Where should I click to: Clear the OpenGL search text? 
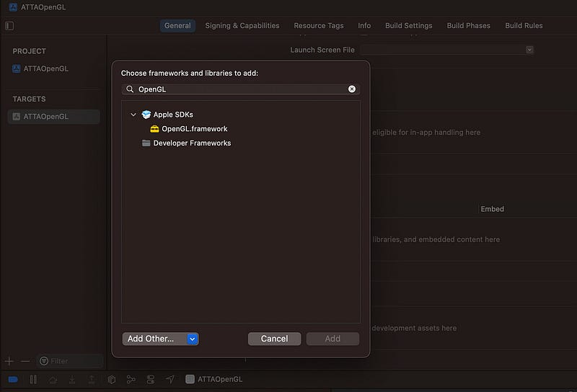tap(352, 89)
